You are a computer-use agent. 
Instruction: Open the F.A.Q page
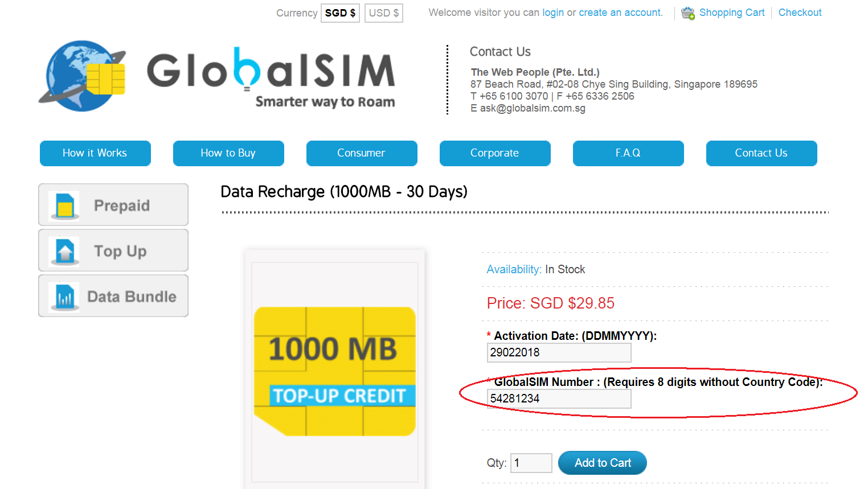pyautogui.click(x=628, y=153)
